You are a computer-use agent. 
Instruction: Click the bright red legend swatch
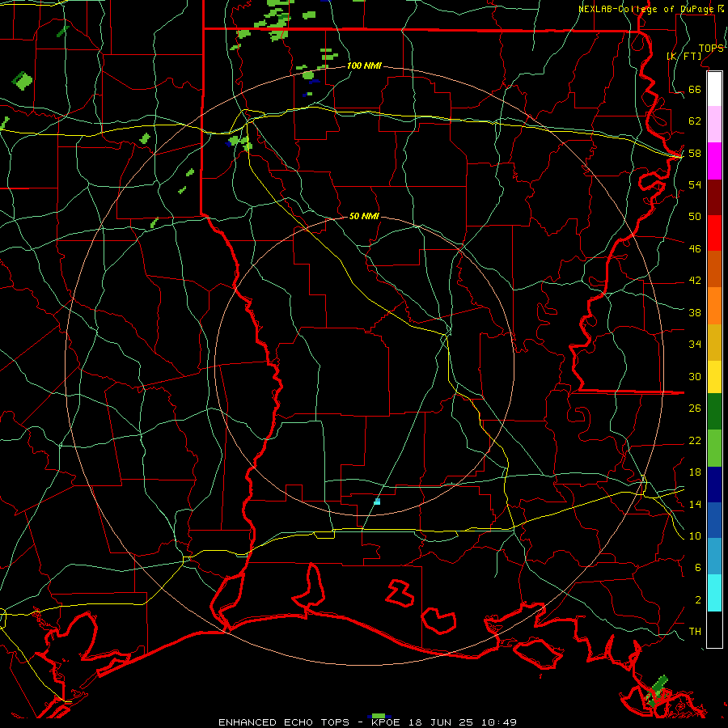click(x=714, y=233)
